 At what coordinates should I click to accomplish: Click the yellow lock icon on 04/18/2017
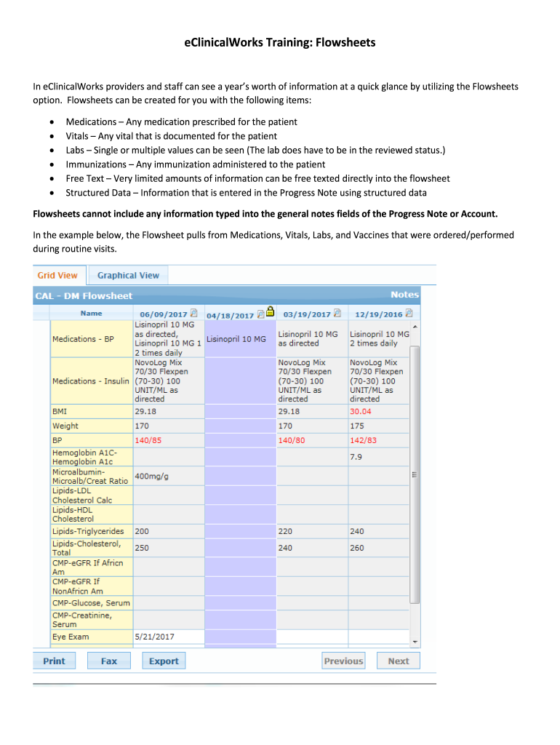[270, 312]
